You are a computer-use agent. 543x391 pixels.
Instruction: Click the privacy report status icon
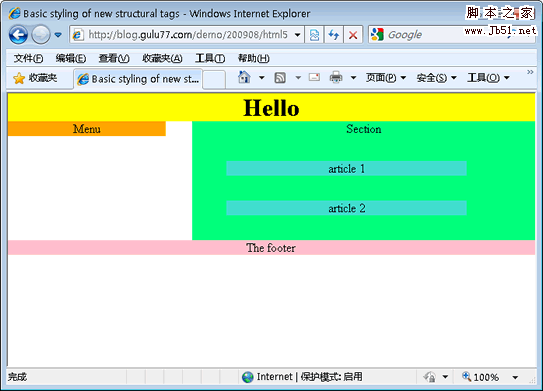point(430,376)
